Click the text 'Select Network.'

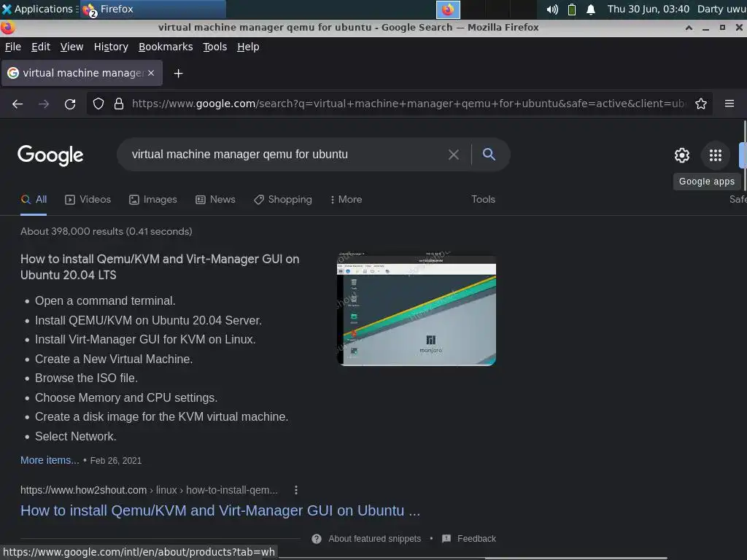(75, 436)
